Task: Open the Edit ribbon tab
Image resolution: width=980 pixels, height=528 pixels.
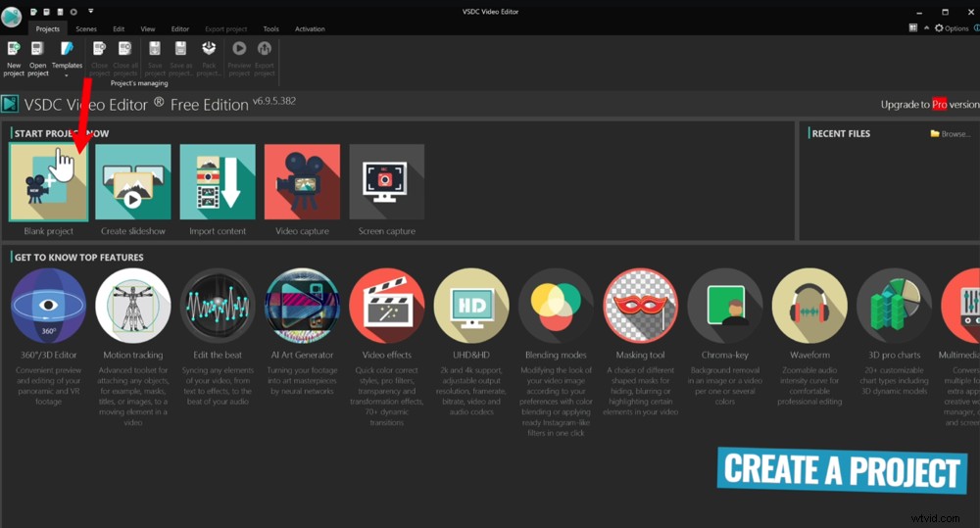Action: click(x=119, y=28)
